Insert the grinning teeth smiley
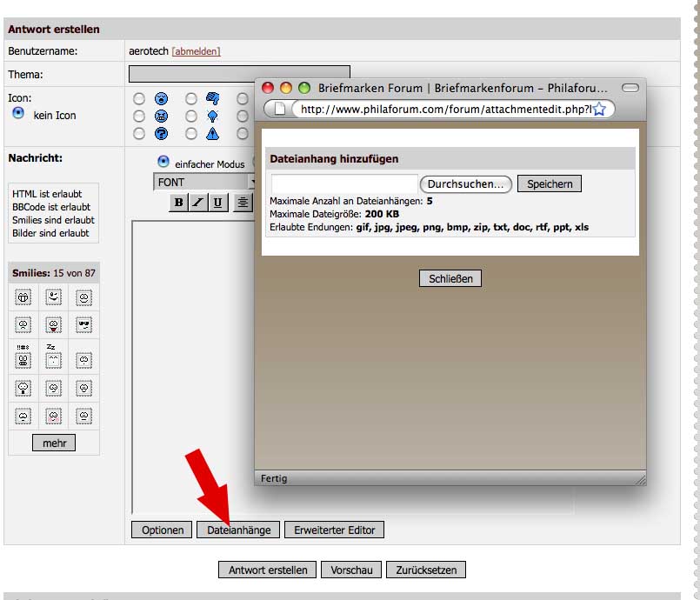 click(x=23, y=297)
